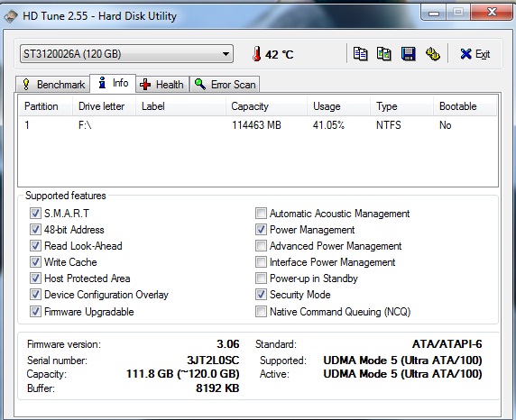Check the Power-up in Standby box
The height and width of the screenshot is (420, 516).
point(261,278)
